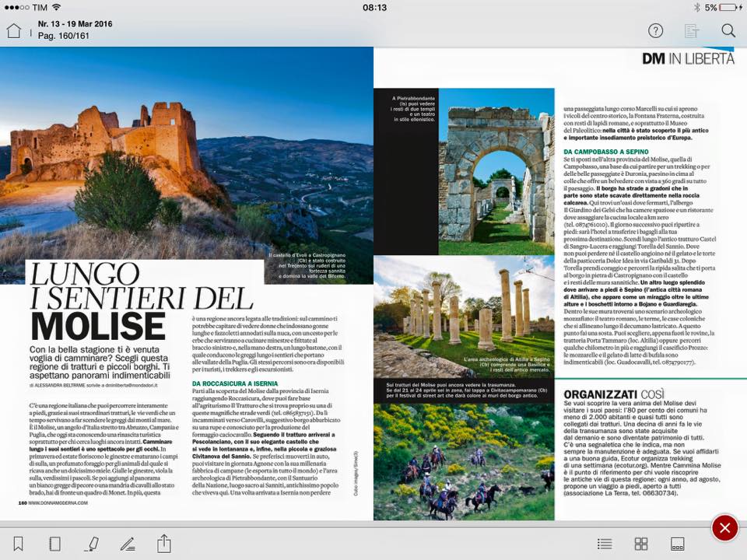This screenshot has width=747, height=560.
Task: Go to the home library icon
Action: pyautogui.click(x=14, y=30)
